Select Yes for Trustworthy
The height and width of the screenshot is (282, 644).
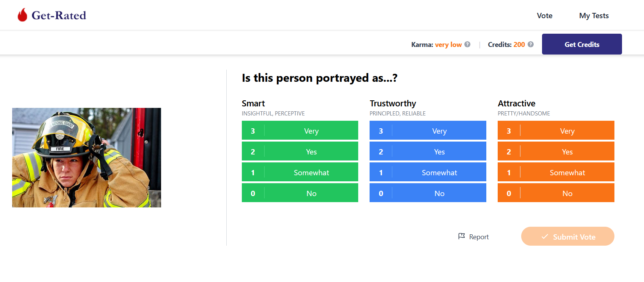[x=428, y=151]
